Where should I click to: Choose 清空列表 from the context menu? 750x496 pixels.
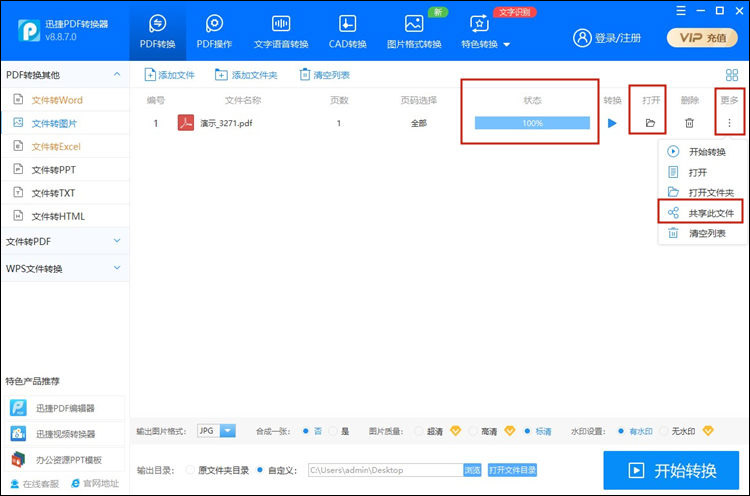click(701, 233)
